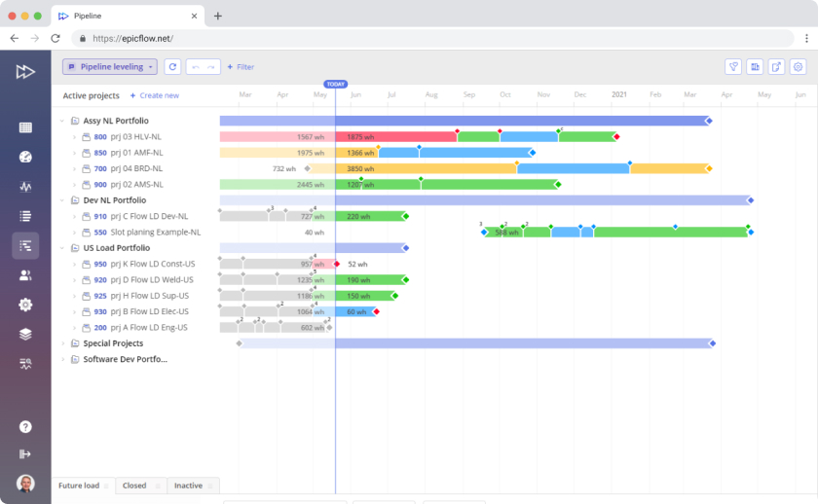The image size is (818, 504).
Task: Expand project 850 prj 01 AMF-NL
Action: [x=74, y=153]
